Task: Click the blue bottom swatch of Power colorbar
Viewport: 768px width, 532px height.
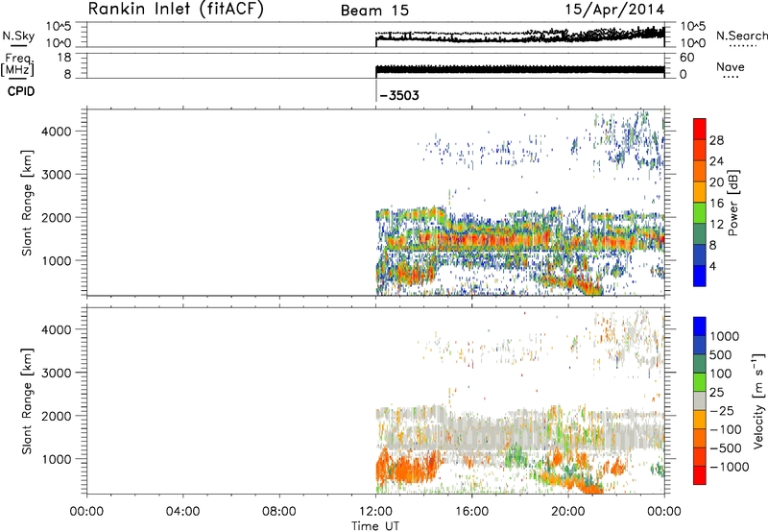Action: tap(700, 276)
